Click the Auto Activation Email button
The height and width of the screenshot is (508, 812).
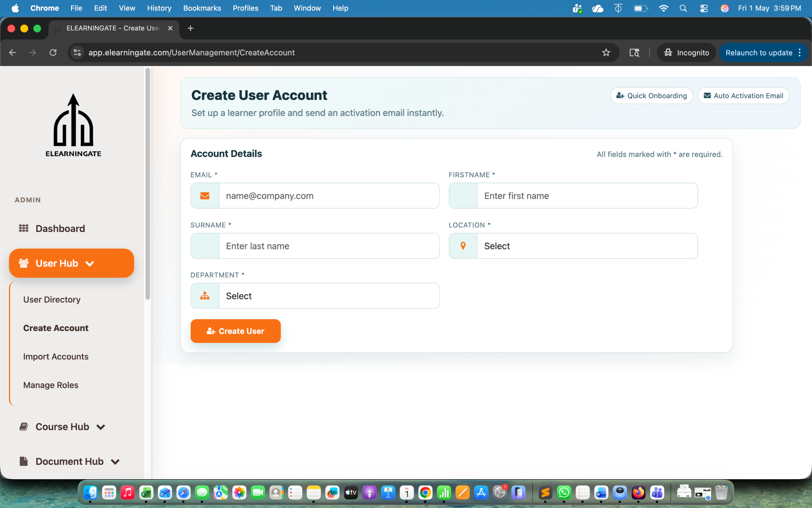[x=743, y=96]
